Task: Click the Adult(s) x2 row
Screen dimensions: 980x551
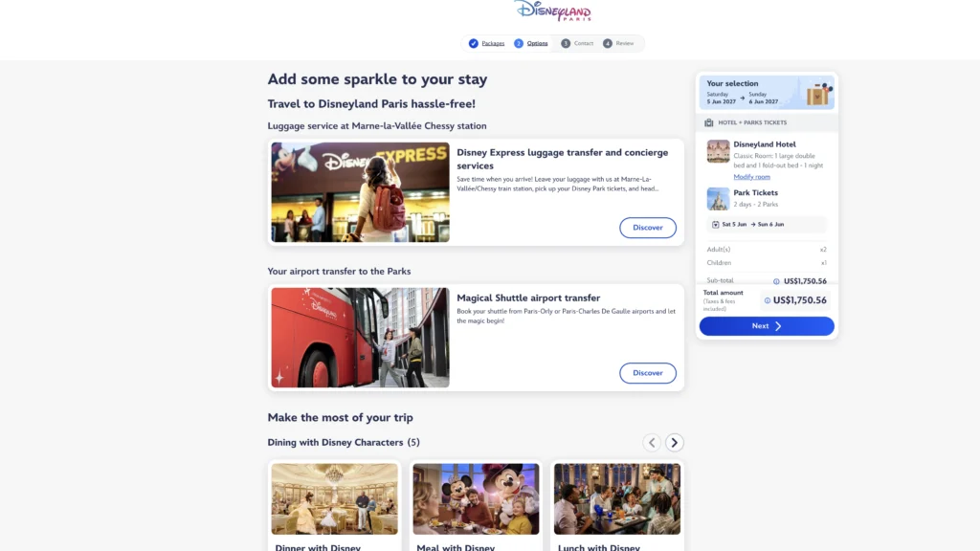Action: pyautogui.click(x=767, y=250)
